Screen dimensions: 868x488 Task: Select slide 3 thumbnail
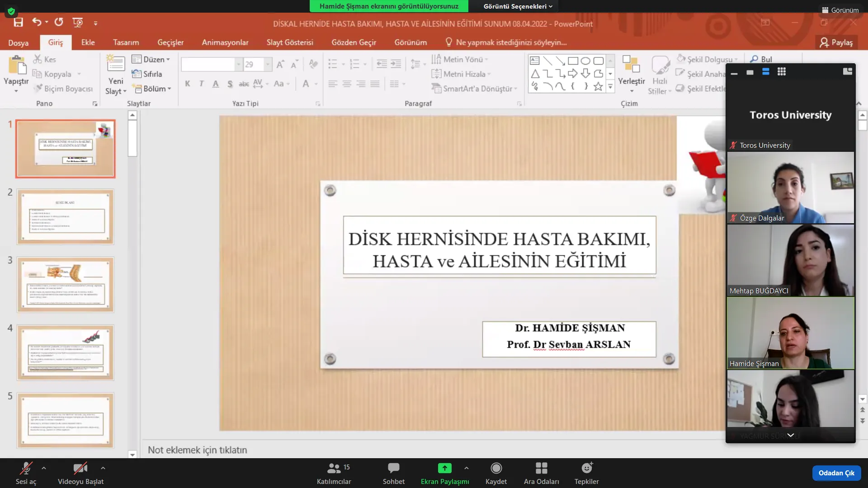point(66,285)
